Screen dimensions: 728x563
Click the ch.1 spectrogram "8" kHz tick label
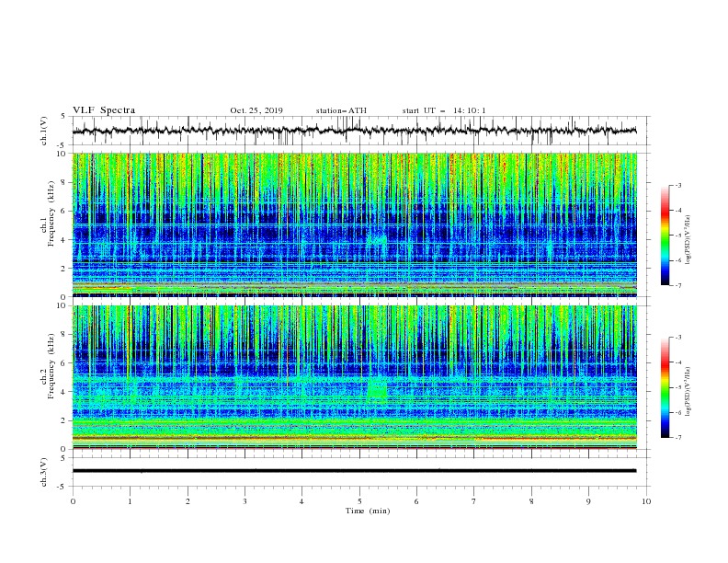click(65, 182)
